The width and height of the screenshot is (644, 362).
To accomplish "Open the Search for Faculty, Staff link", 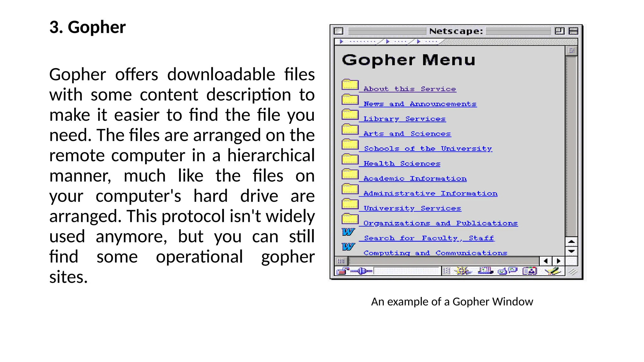I will coord(429,238).
